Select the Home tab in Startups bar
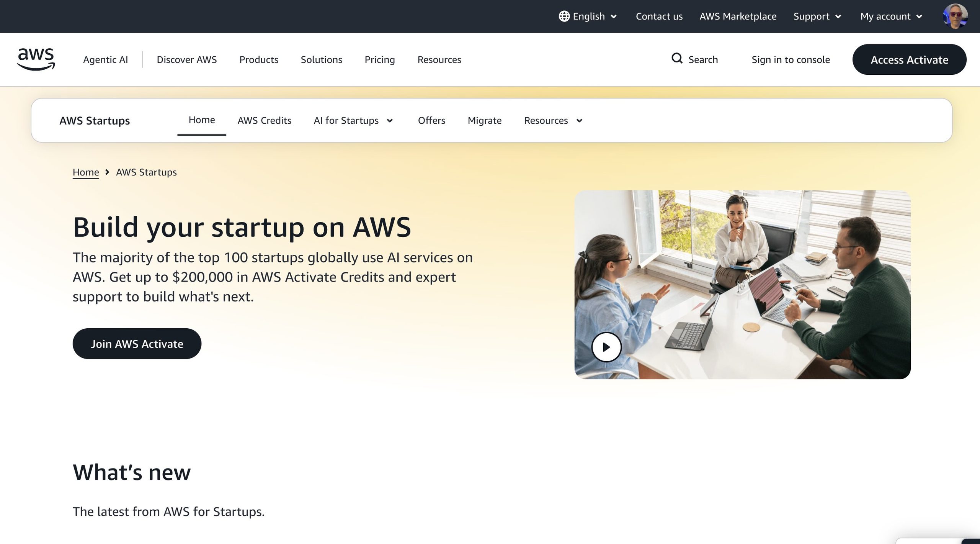Viewport: 980px width, 544px height. [202, 120]
